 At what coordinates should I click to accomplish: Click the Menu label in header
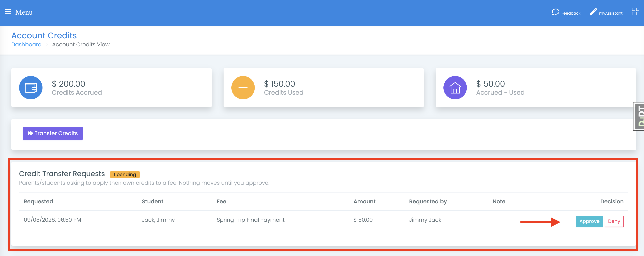point(24,12)
